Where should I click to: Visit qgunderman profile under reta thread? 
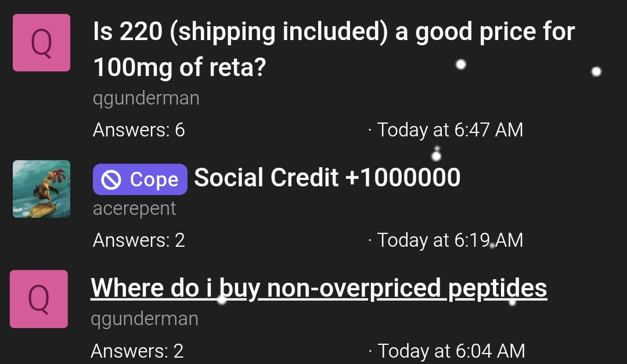tap(146, 98)
